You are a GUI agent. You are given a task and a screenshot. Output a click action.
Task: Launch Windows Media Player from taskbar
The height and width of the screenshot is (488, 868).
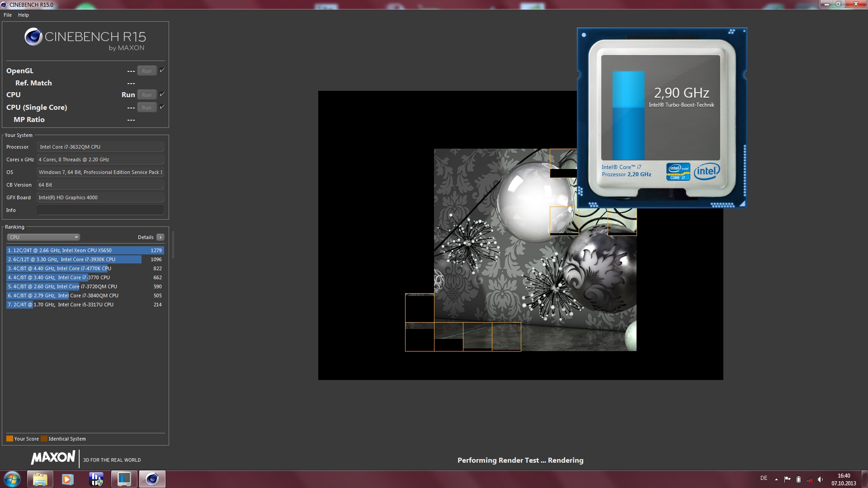(68, 479)
